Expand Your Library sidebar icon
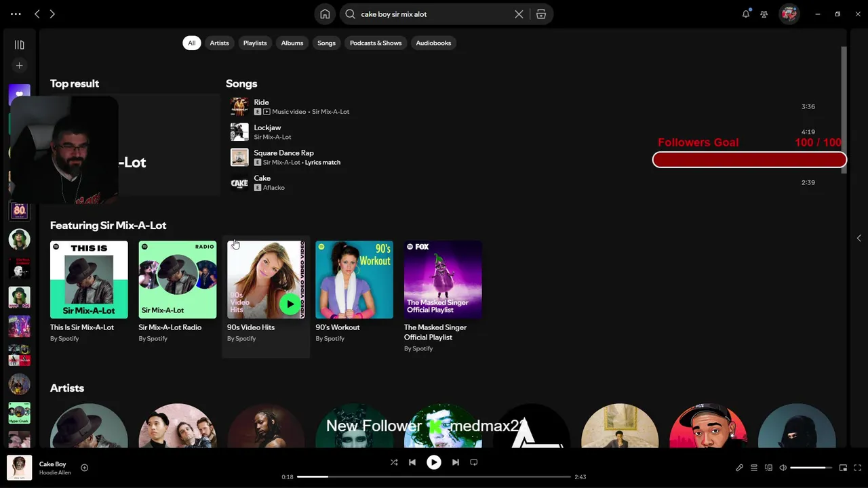The height and width of the screenshot is (488, 868). (x=20, y=45)
